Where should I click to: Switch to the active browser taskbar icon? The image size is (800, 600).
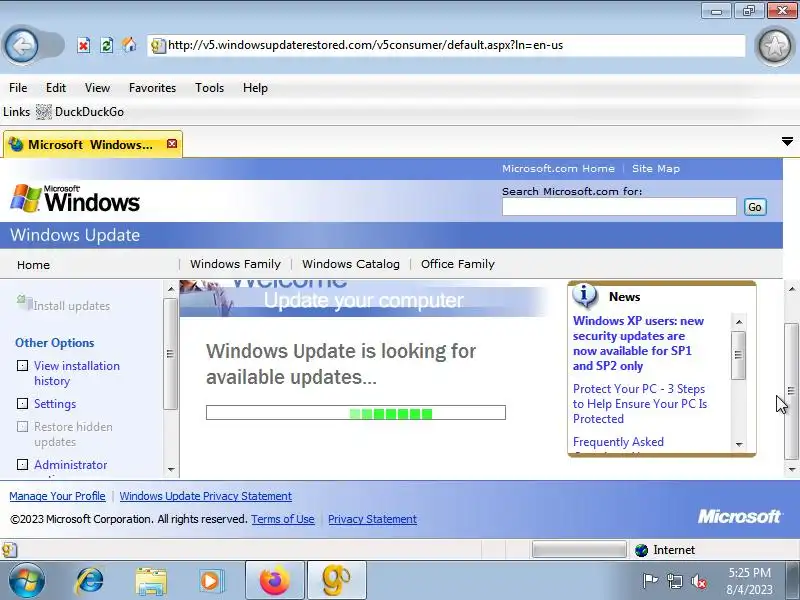click(337, 581)
